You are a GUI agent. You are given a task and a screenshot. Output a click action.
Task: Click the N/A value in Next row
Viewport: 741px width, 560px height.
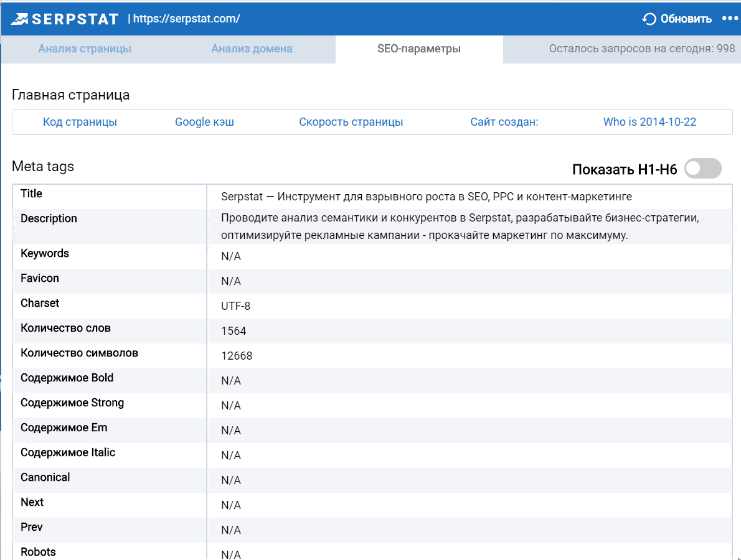tap(231, 505)
